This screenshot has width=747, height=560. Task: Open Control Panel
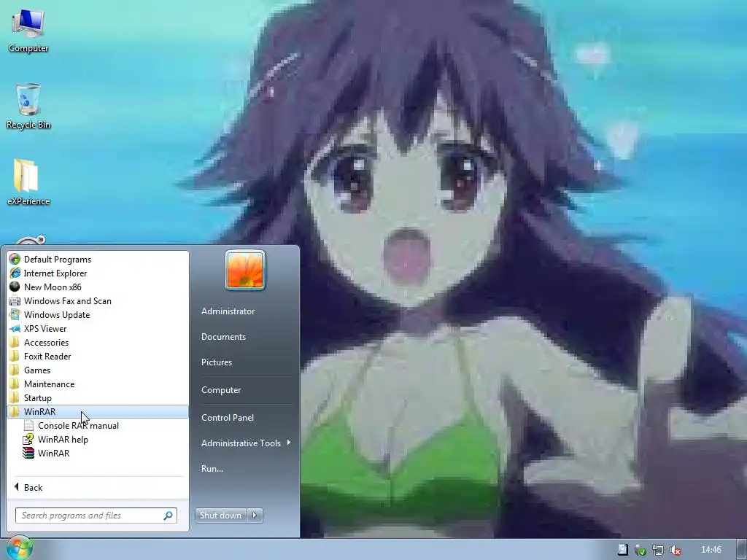pos(228,418)
